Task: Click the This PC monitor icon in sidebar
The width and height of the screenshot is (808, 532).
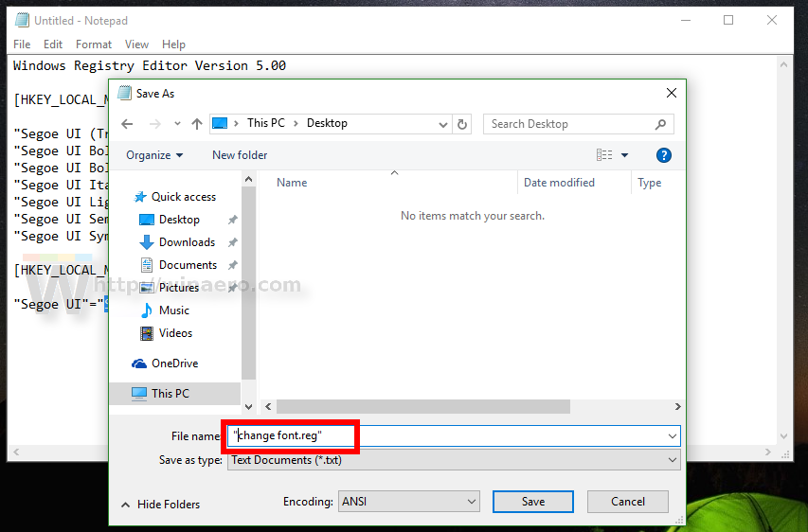Action: (x=139, y=394)
